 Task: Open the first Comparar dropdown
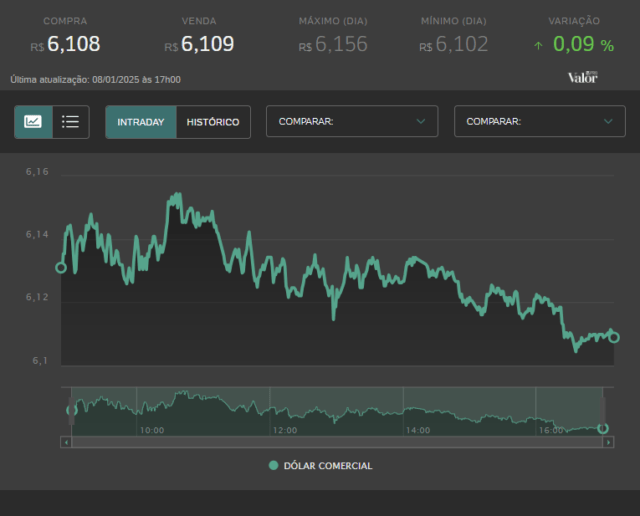352,121
